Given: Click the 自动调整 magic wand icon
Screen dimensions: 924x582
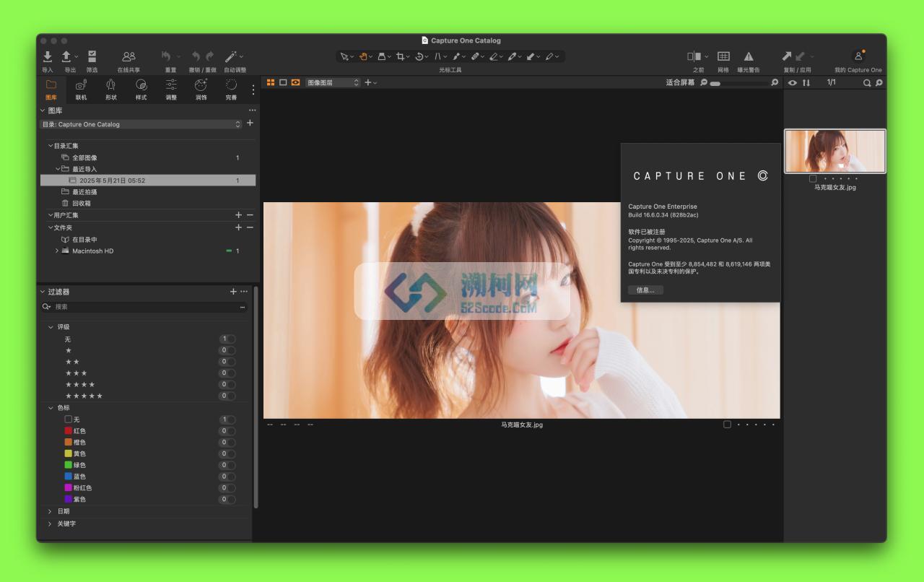Looking at the screenshot, I should [x=231, y=56].
